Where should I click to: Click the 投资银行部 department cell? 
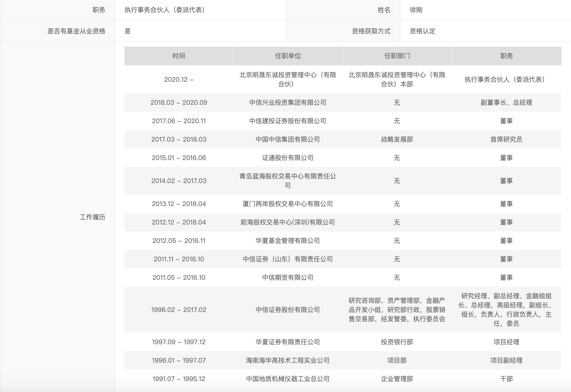coord(397,342)
